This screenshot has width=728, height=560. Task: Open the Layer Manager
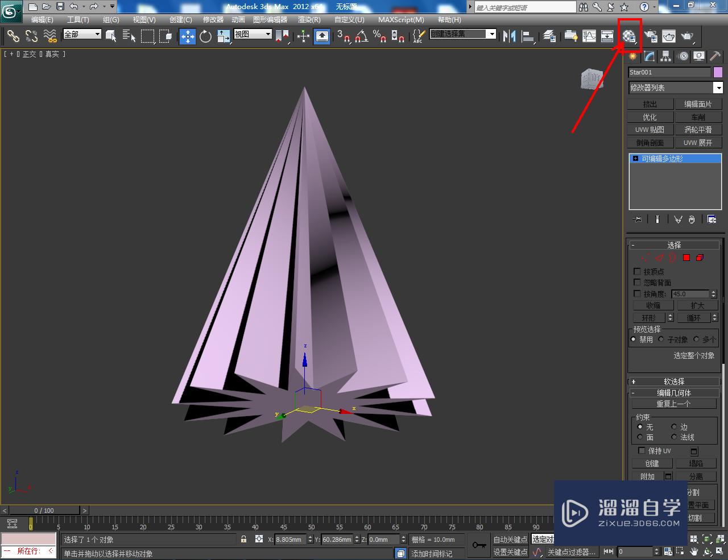tap(549, 36)
